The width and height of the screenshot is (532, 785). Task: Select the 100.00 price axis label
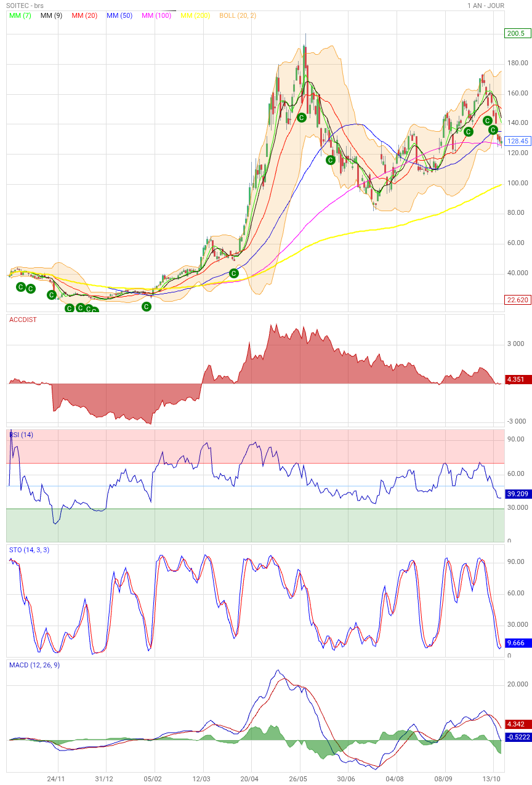pyautogui.click(x=518, y=183)
